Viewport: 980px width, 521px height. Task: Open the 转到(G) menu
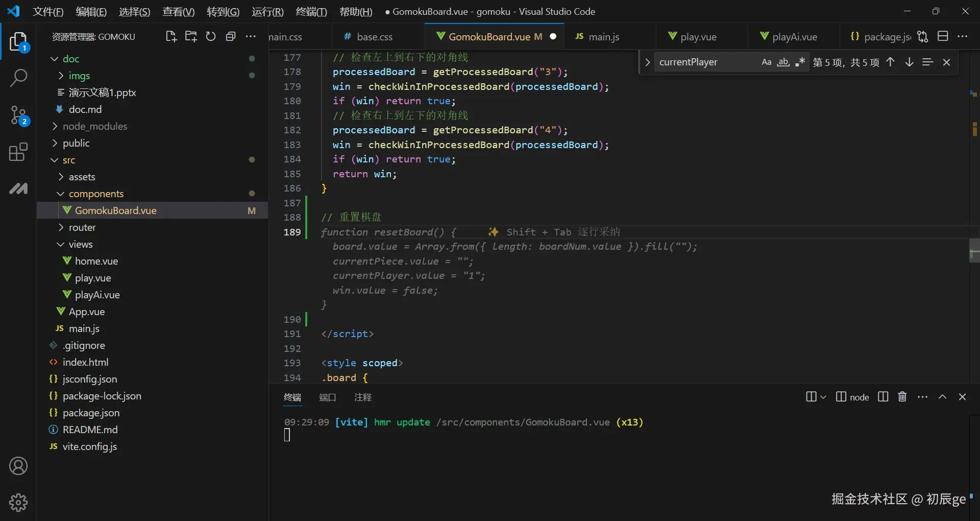coord(223,11)
